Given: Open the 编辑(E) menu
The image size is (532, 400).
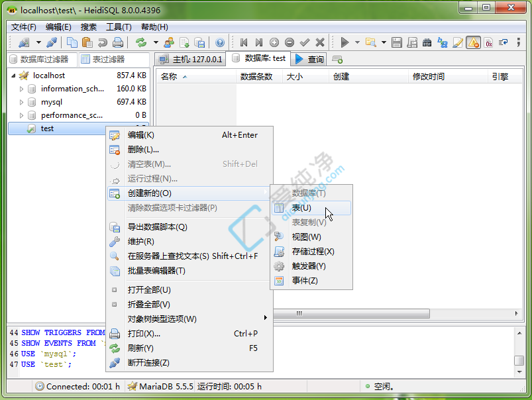Looking at the screenshot, I should (58, 27).
